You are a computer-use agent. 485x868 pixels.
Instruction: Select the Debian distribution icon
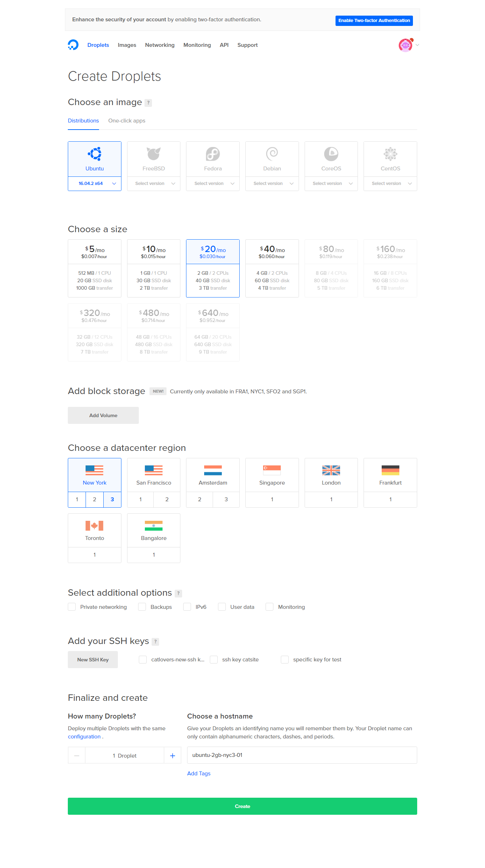[272, 154]
